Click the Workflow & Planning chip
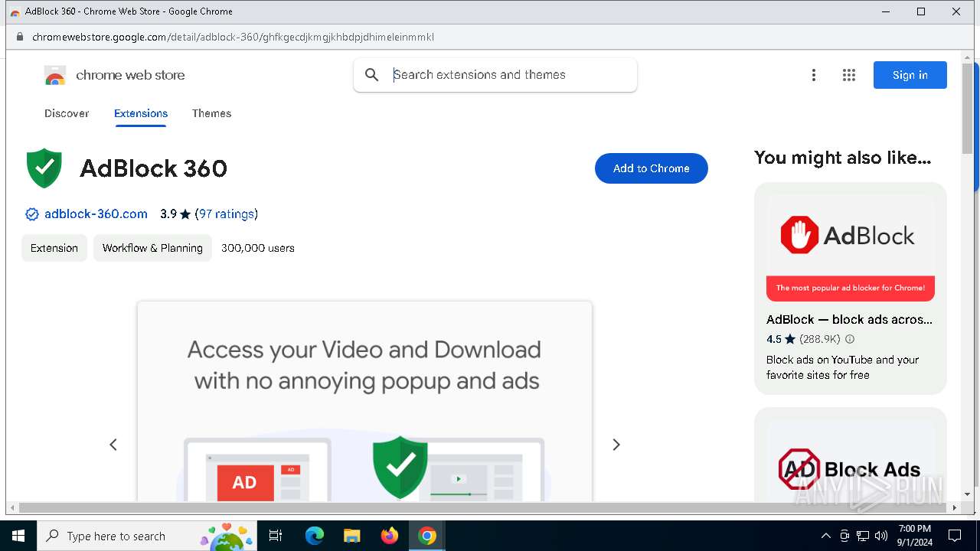980x551 pixels. [152, 248]
